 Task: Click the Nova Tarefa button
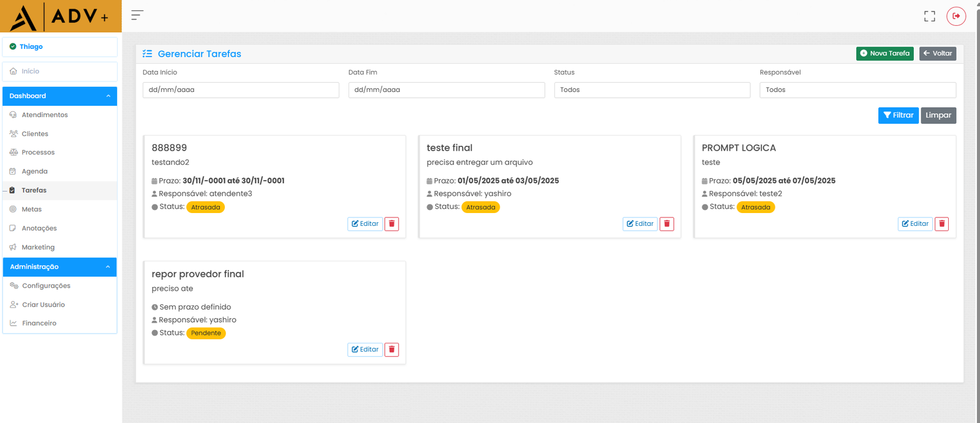(884, 54)
